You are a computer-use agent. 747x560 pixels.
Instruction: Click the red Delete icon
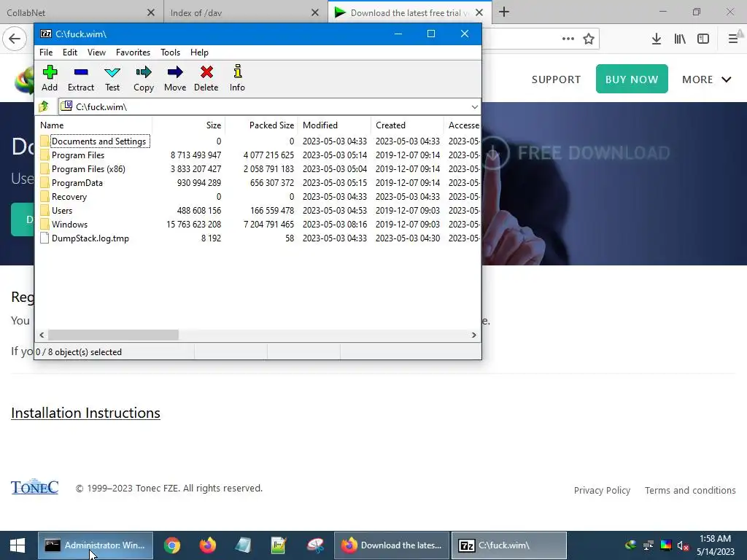tap(206, 79)
